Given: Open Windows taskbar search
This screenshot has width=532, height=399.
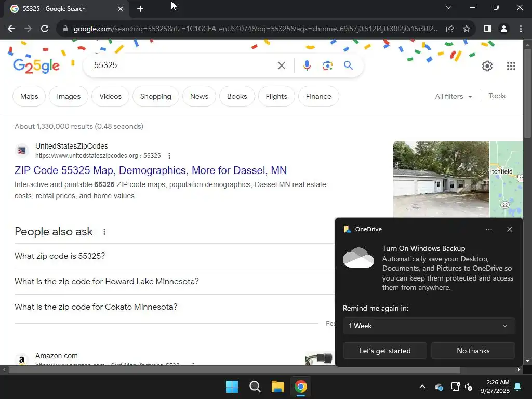Looking at the screenshot, I should (x=255, y=387).
